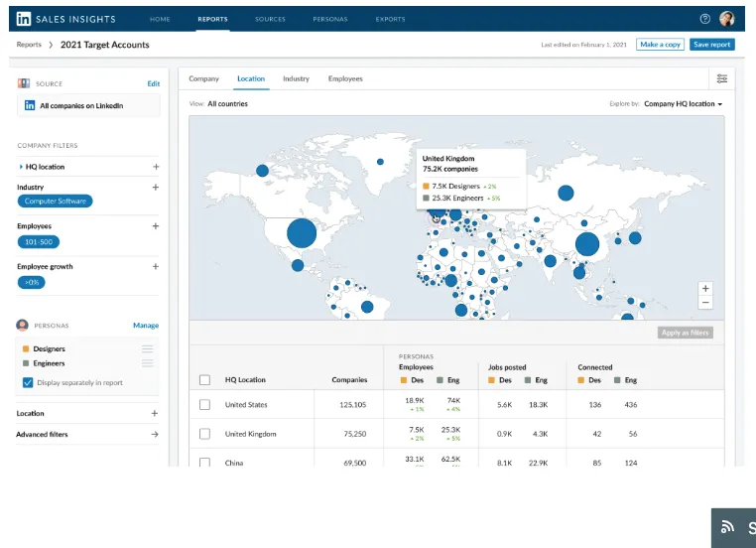This screenshot has width=756, height=548.
Task: Toggle Display separately in report checkbox
Action: pos(28,382)
